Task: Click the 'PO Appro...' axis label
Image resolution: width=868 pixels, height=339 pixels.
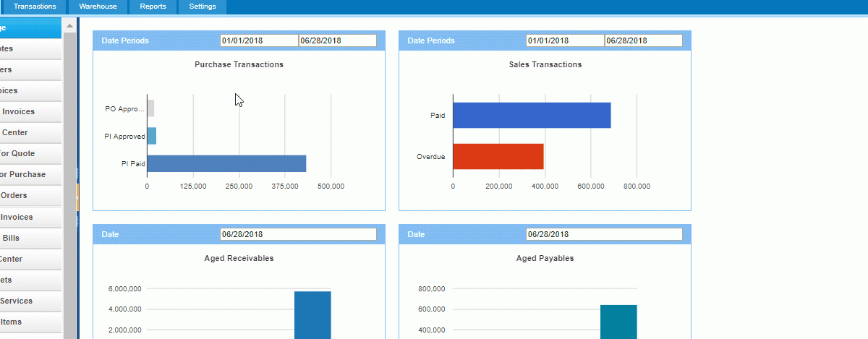Action: [125, 109]
